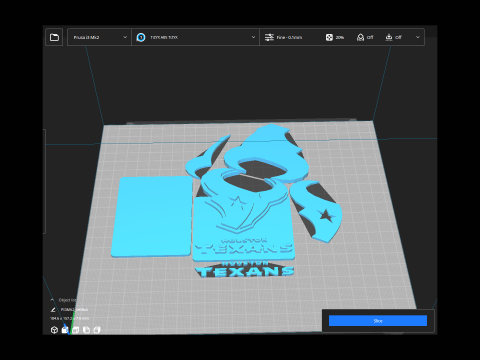Select the right side view cube icon
This screenshot has height=360, width=480.
point(97,330)
